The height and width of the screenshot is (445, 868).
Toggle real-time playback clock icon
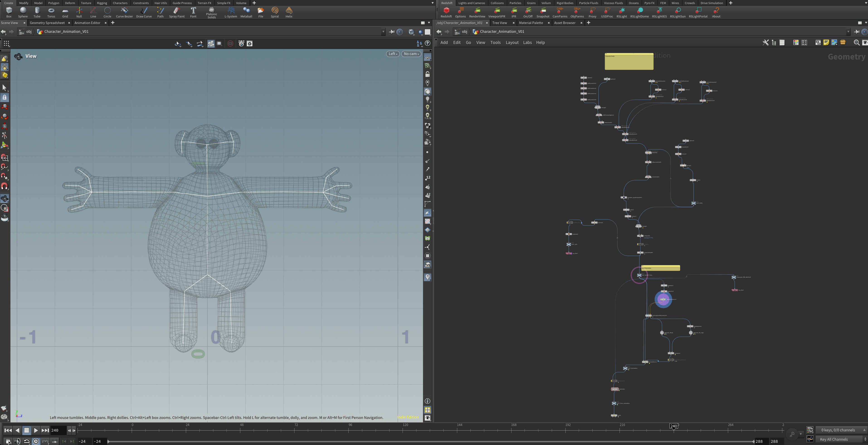[x=36, y=441]
